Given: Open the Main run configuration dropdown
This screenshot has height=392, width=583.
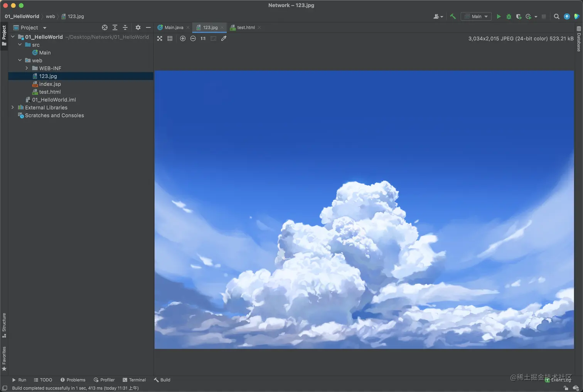Looking at the screenshot, I should point(476,17).
